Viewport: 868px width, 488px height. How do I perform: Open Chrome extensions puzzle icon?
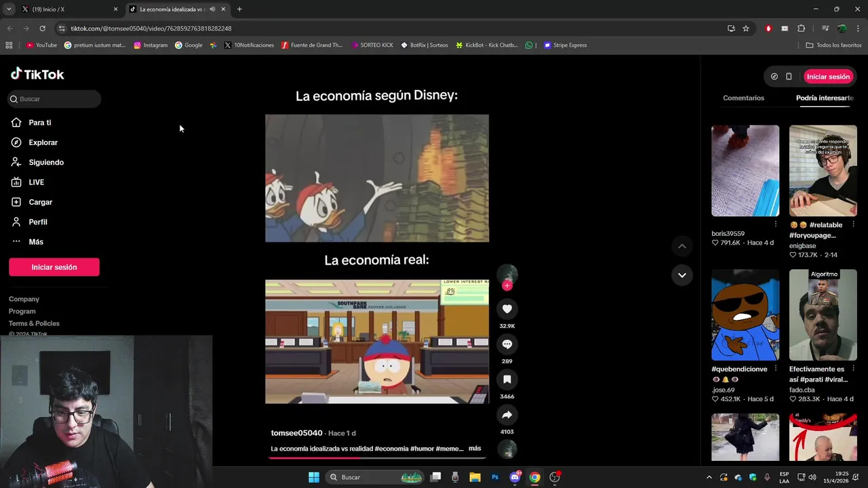click(x=801, y=28)
